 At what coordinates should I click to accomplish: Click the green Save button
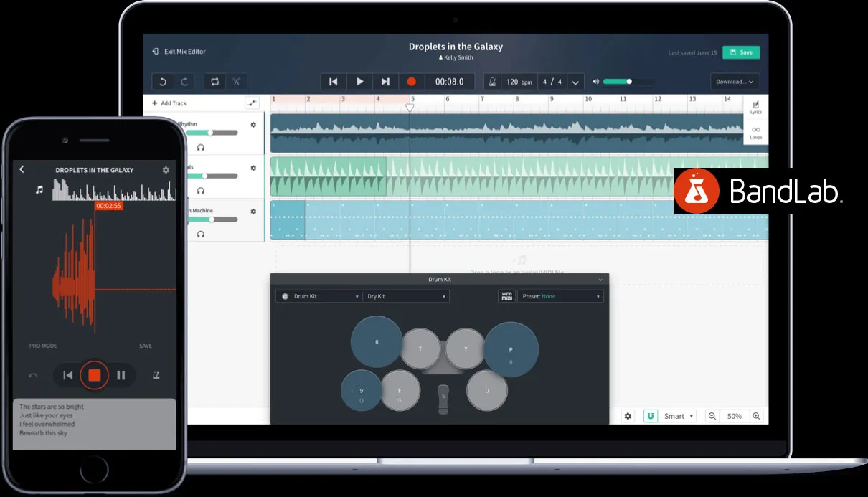coord(741,52)
